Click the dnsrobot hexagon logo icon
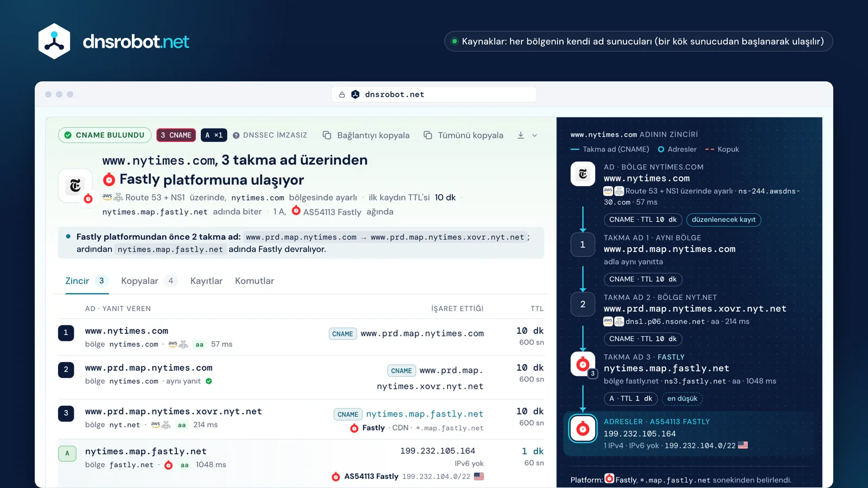This screenshot has width=868, height=488. click(54, 41)
